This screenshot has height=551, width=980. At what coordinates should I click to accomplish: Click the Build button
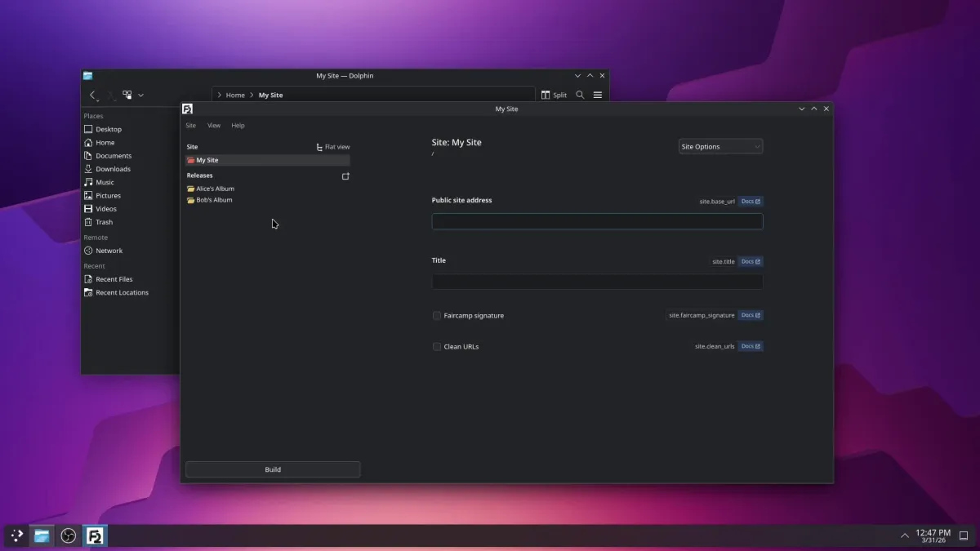pyautogui.click(x=273, y=469)
